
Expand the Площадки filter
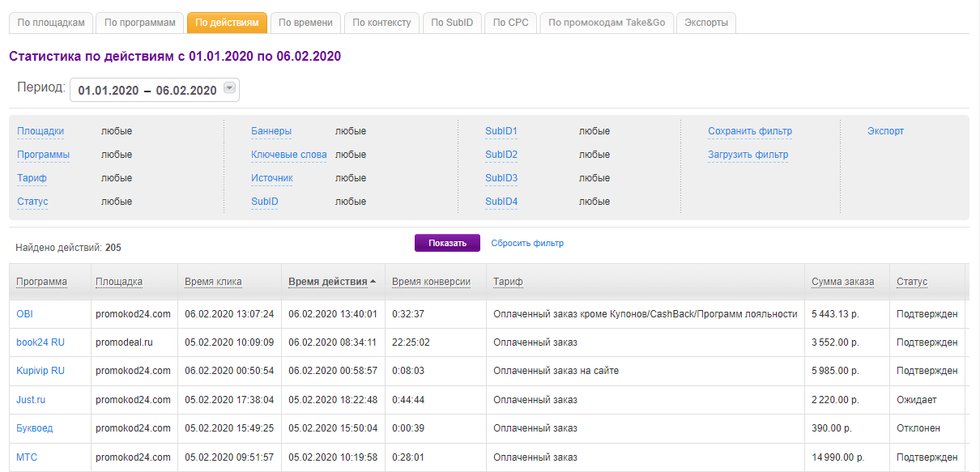(x=40, y=131)
